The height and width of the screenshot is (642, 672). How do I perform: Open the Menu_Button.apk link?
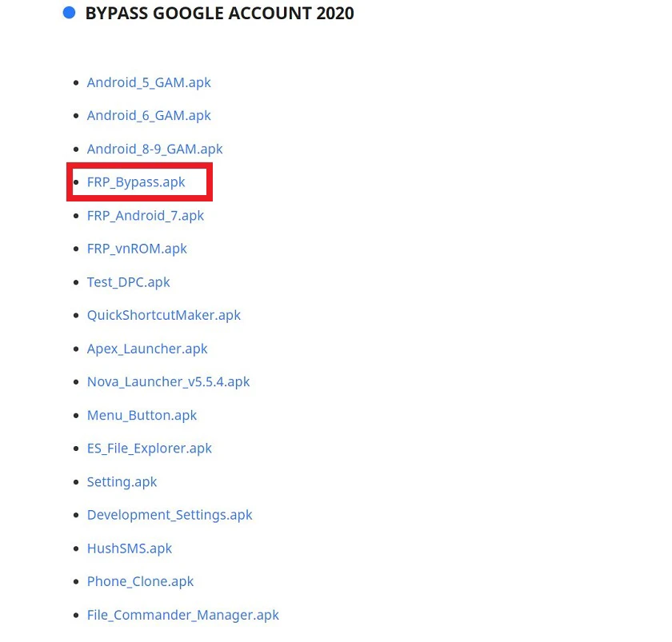coord(142,415)
